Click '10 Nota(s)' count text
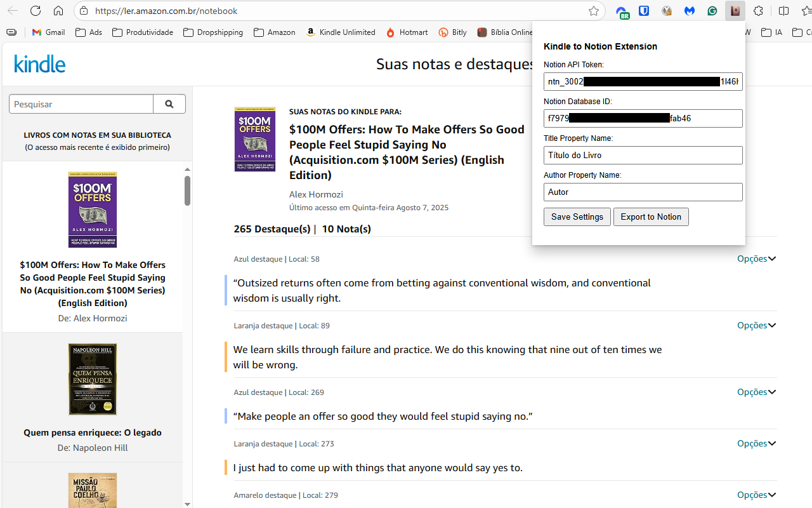 [346, 229]
